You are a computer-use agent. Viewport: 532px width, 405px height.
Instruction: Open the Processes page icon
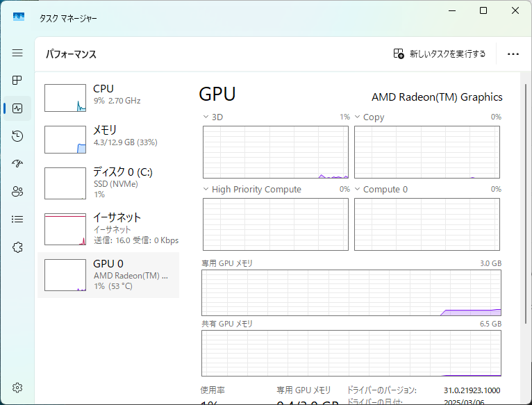click(17, 81)
